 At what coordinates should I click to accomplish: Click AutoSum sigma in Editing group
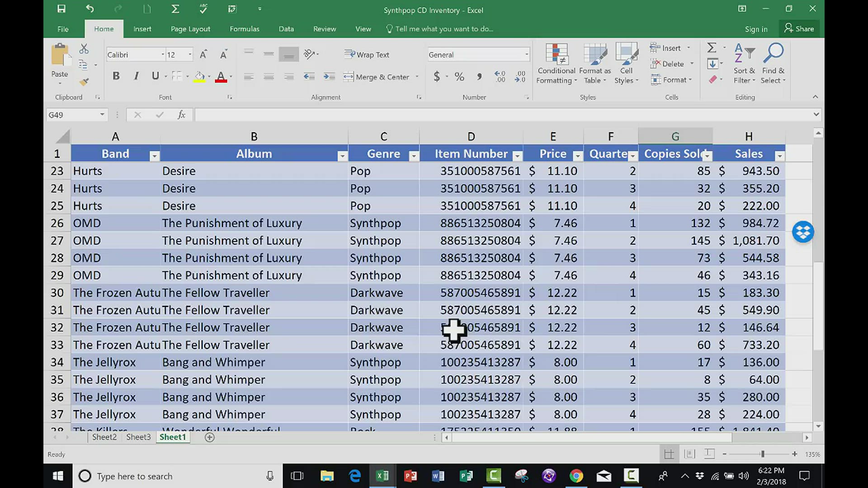click(712, 47)
